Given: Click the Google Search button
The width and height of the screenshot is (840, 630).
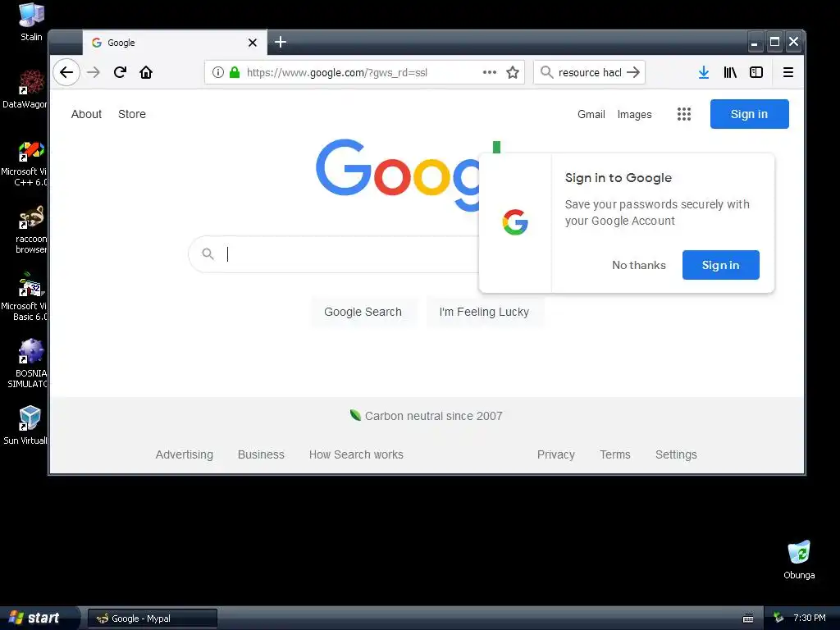Looking at the screenshot, I should coord(363,312).
